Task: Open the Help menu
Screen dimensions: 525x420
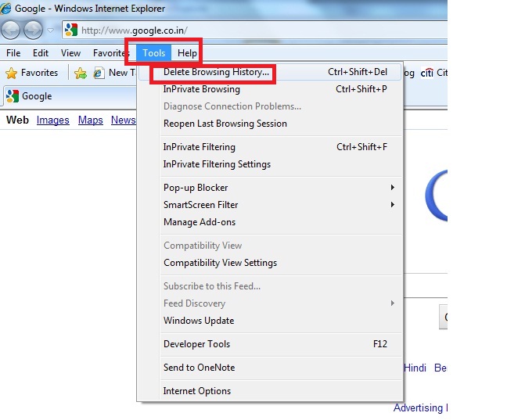Action: (187, 53)
